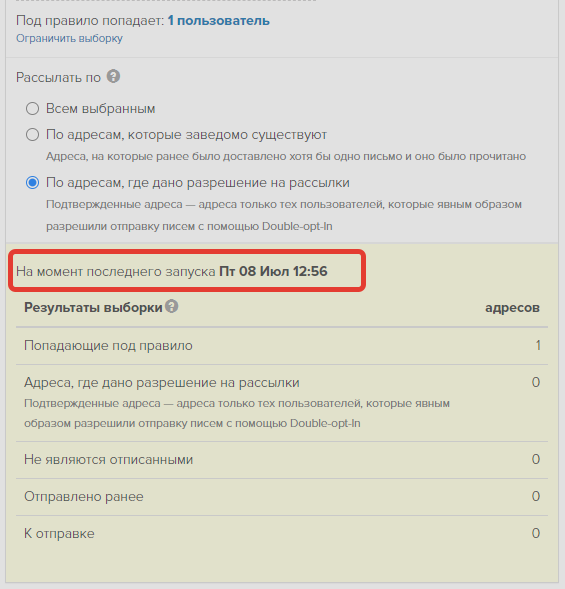Click the К отправке count value
This screenshot has width=565, height=589.
pyautogui.click(x=536, y=533)
